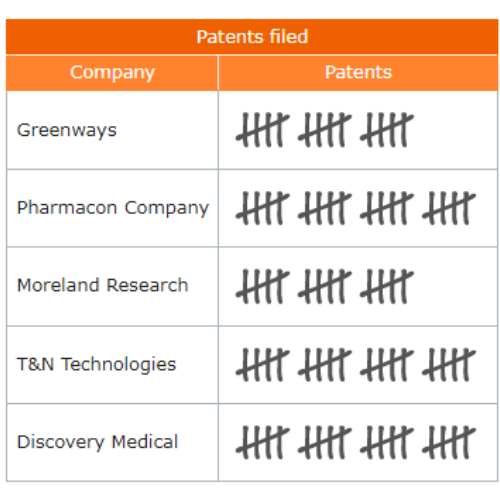Screen dimensions: 500x500
Task: Click second tally group in T&N Technologies row
Action: (x=325, y=365)
